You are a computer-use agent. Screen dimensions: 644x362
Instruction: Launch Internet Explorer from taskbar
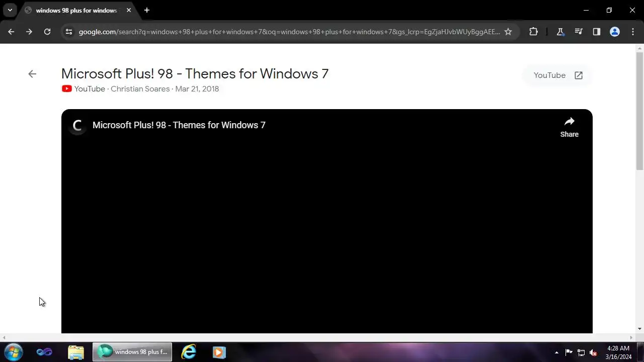189,352
